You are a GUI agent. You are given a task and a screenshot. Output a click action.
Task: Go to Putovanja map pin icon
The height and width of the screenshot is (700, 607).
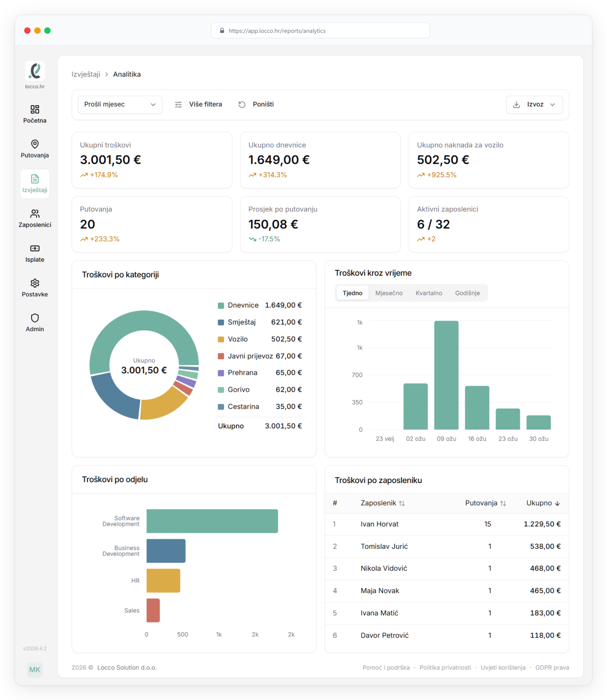pos(35,144)
